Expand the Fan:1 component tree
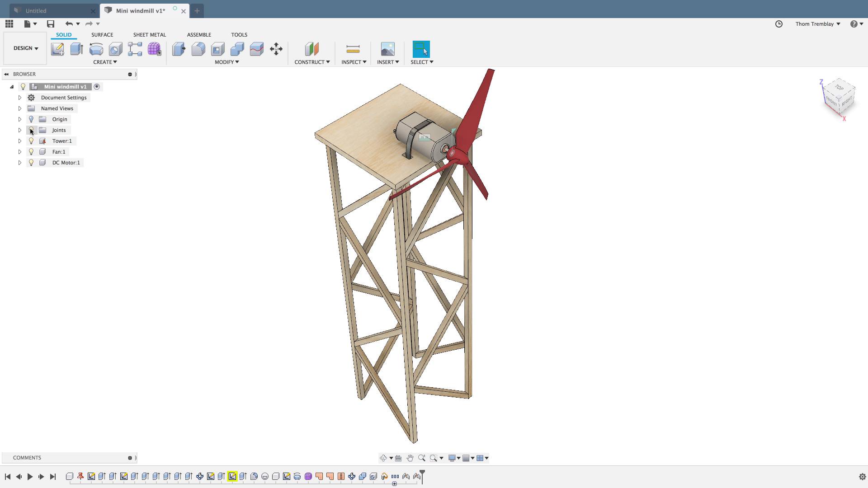Viewport: 868px width, 488px height. click(x=19, y=151)
